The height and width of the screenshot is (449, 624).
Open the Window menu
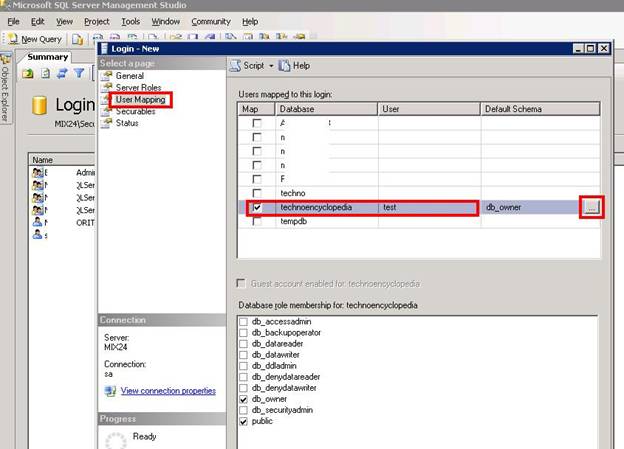coord(166,21)
